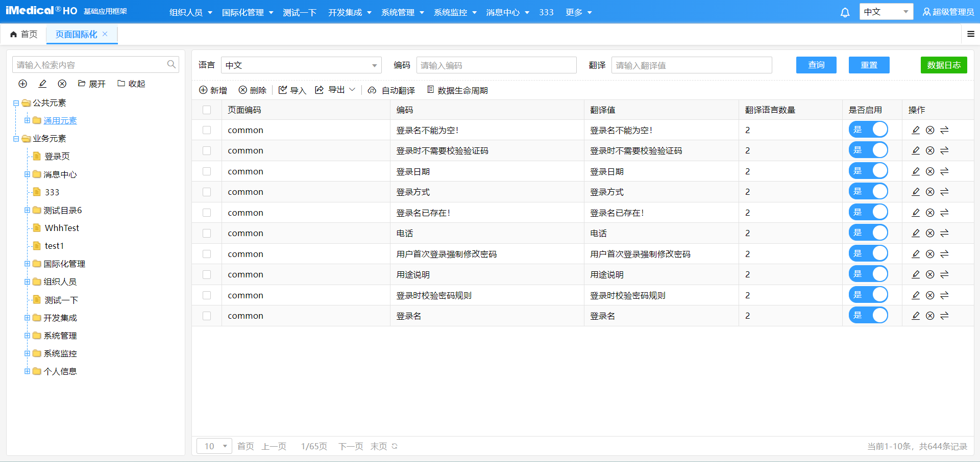Open the 系统管理 top menu
This screenshot has height=462, width=980.
click(403, 12)
